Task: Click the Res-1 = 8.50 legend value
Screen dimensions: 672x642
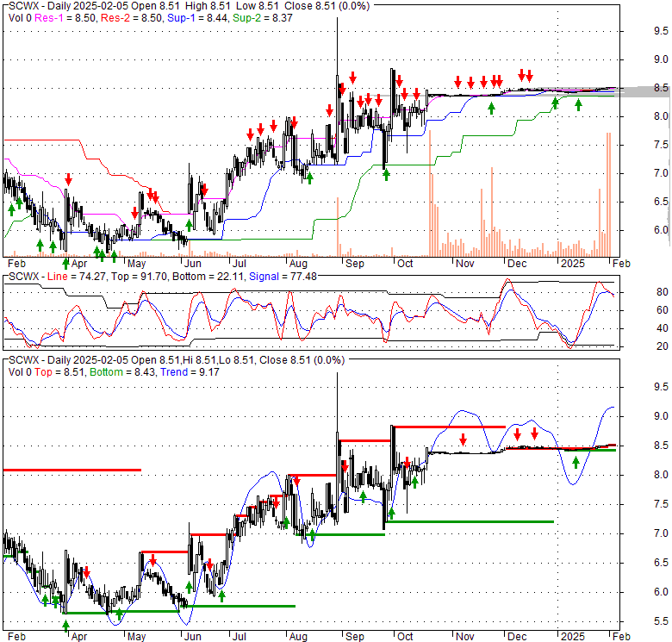Action: [x=66, y=18]
